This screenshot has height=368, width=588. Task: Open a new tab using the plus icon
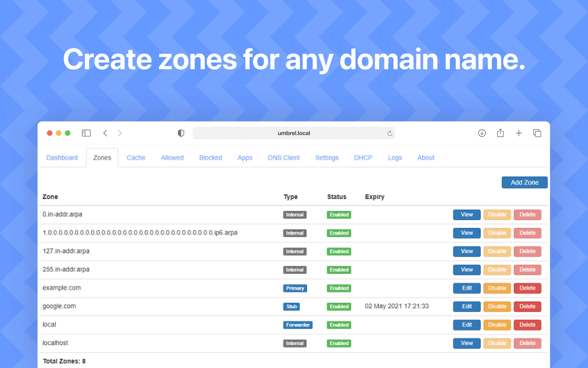click(519, 133)
